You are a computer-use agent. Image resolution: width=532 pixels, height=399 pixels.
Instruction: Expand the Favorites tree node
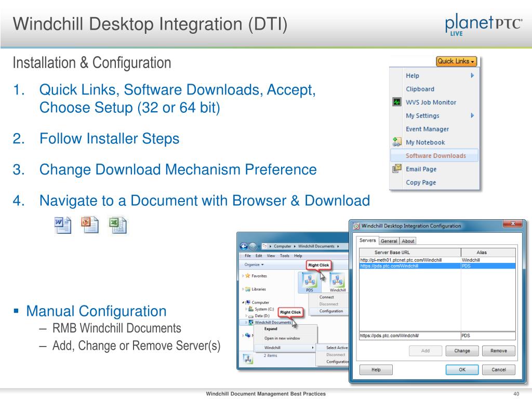tap(243, 276)
